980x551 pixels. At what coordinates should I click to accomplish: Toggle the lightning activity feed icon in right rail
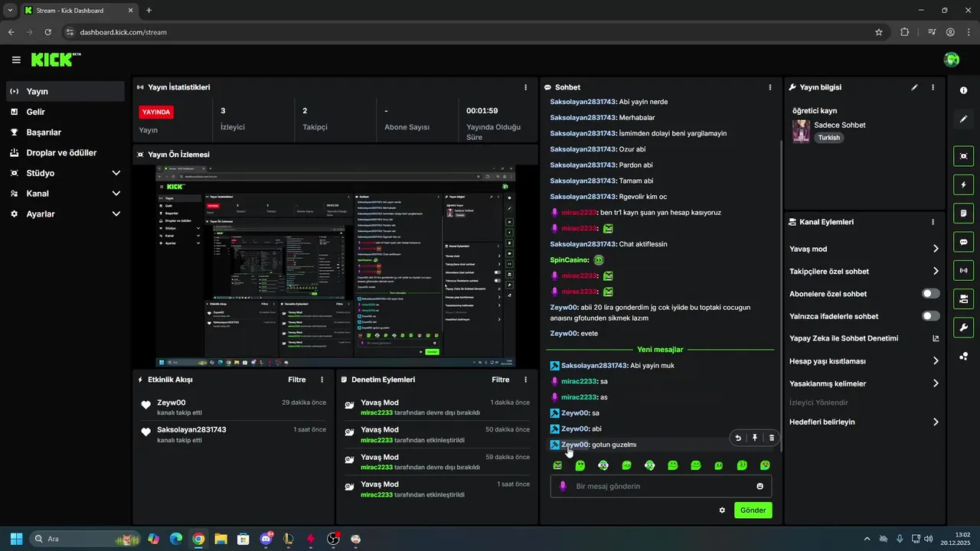pyautogui.click(x=963, y=184)
